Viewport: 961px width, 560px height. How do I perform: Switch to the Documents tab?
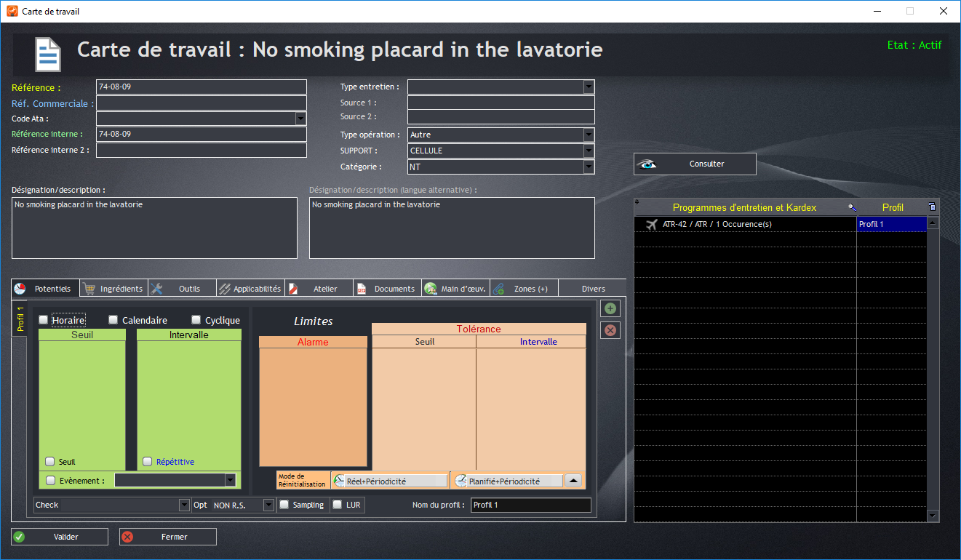(x=387, y=289)
